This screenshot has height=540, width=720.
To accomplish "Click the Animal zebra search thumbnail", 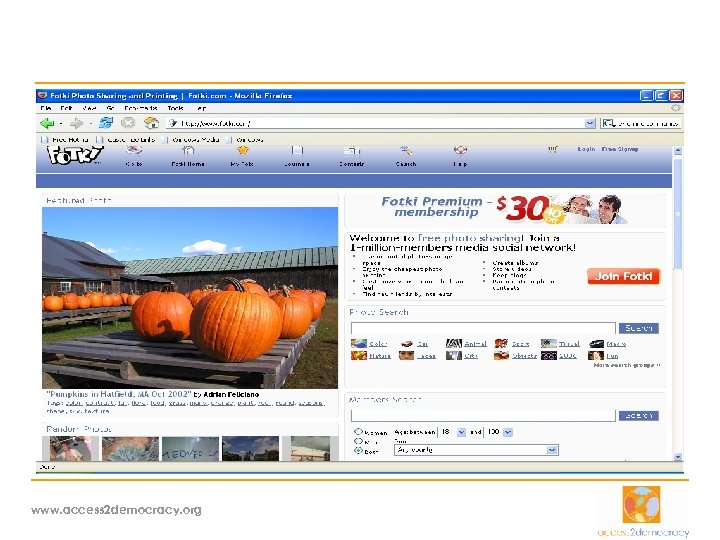I will pos(454,343).
